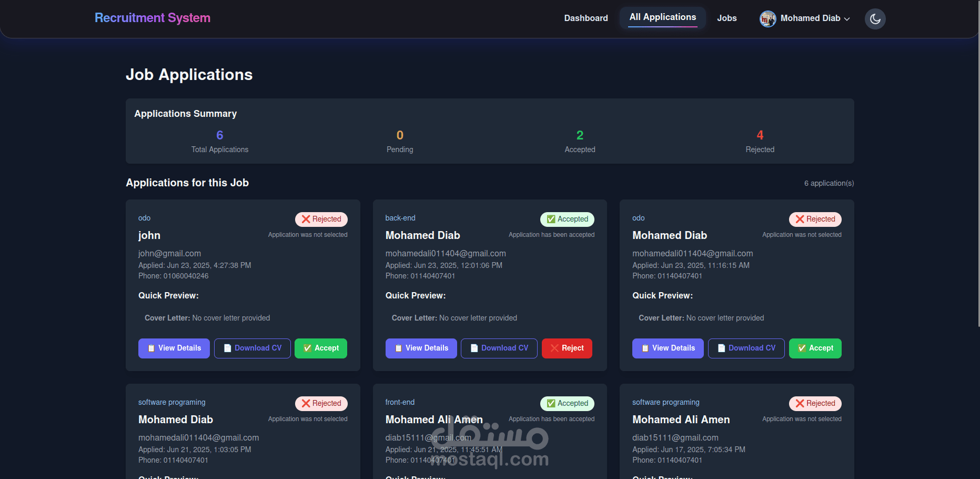Screen dimensions: 980x479
Task: Click the Recruitment System logo link
Action: tap(153, 18)
